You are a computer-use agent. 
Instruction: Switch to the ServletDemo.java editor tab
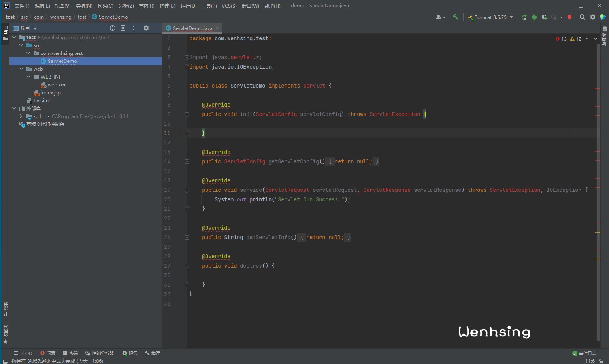(x=192, y=28)
